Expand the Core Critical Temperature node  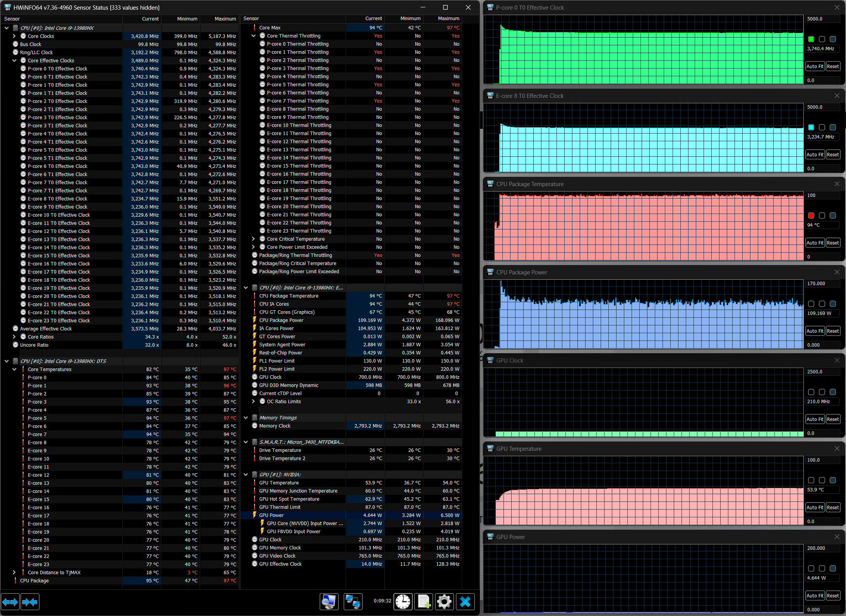[x=253, y=239]
